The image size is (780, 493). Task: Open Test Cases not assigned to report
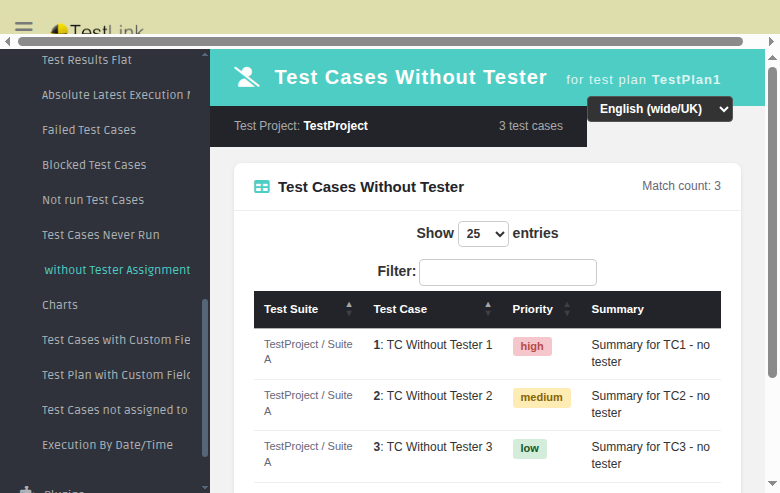point(114,410)
